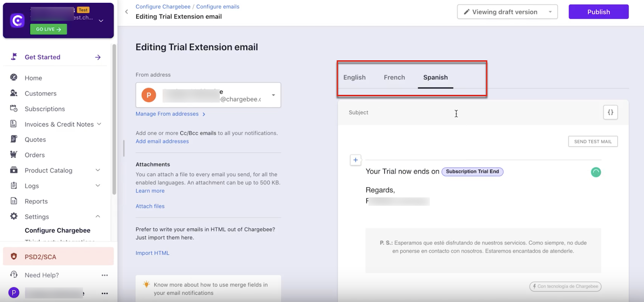Open Customers via its people icon
The width and height of the screenshot is (644, 302).
pyautogui.click(x=14, y=93)
